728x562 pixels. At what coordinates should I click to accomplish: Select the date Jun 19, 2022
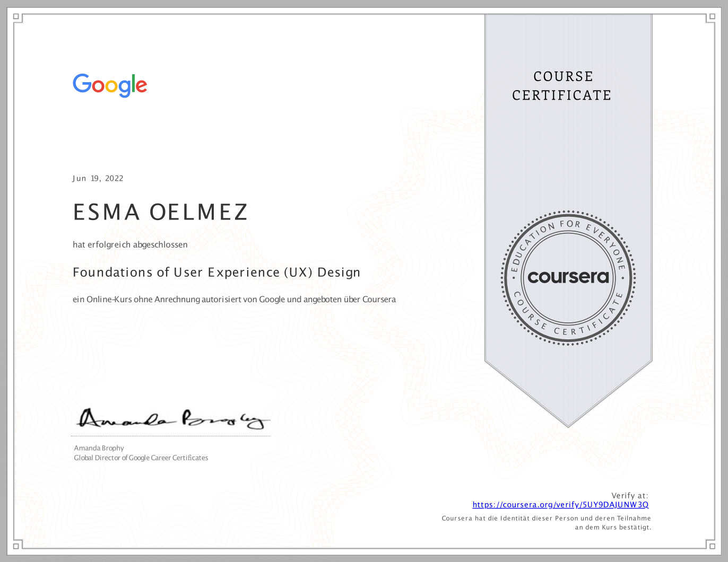click(98, 178)
